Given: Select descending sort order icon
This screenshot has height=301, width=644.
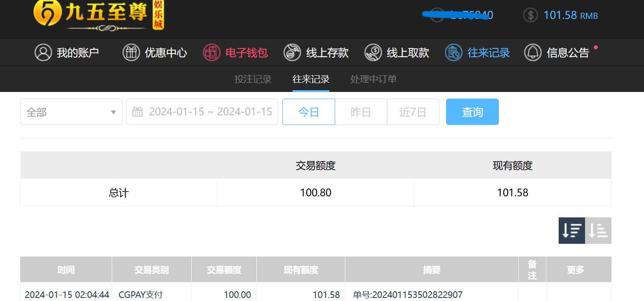Looking at the screenshot, I should click(x=572, y=230).
